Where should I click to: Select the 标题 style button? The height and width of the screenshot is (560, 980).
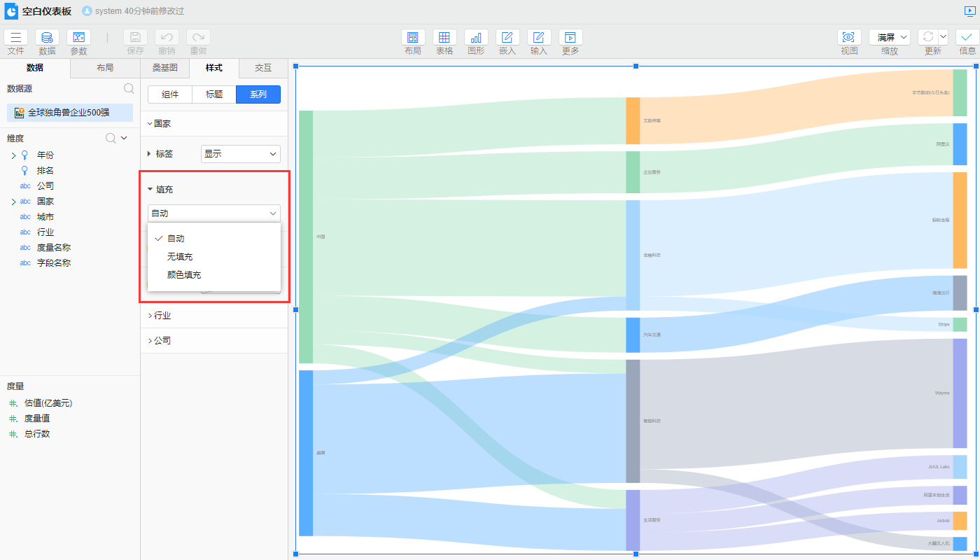click(214, 94)
